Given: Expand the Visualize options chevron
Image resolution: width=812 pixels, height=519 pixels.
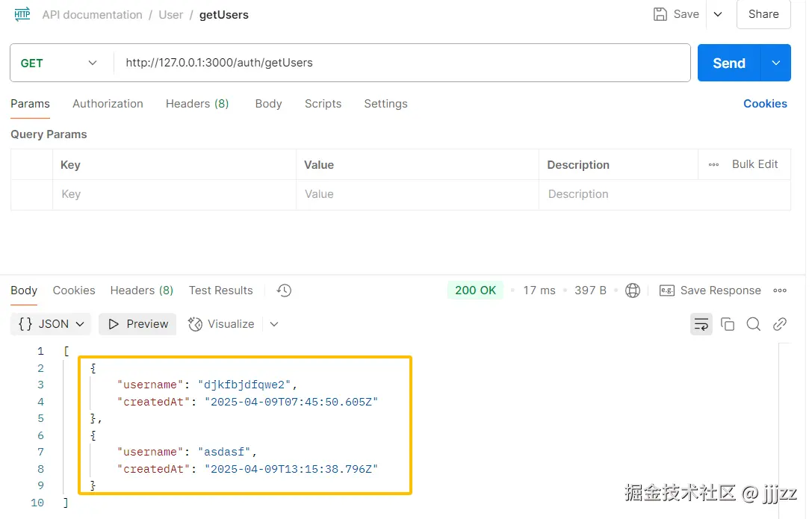Looking at the screenshot, I should point(274,324).
